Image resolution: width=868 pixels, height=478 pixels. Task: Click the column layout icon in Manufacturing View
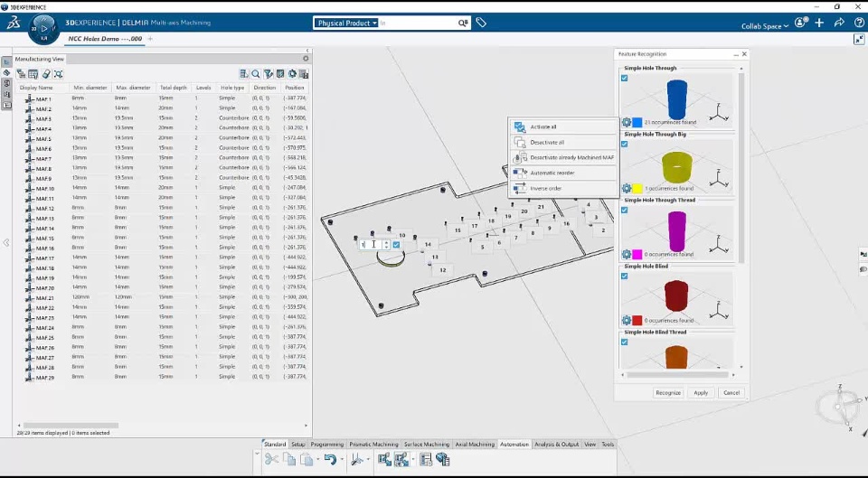point(280,73)
